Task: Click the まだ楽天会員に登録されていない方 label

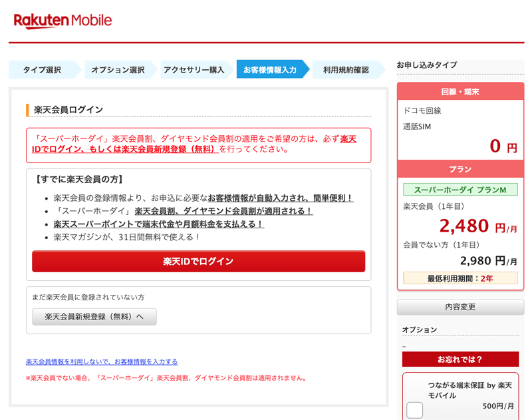Action: click(88, 297)
